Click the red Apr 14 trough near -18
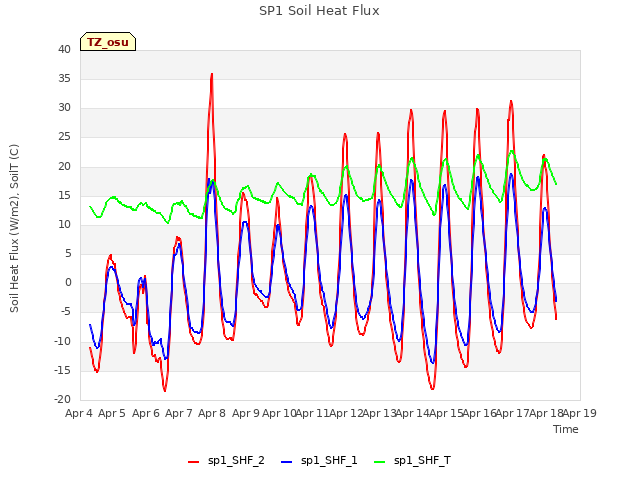The height and width of the screenshot is (480, 640). pyautogui.click(x=432, y=389)
